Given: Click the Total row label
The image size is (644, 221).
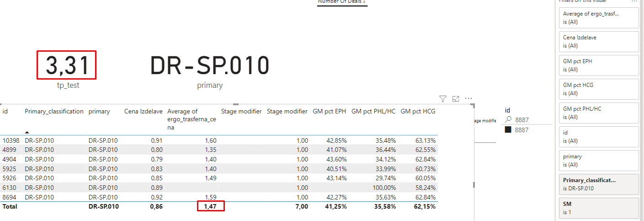Looking at the screenshot, I should pos(10,206).
